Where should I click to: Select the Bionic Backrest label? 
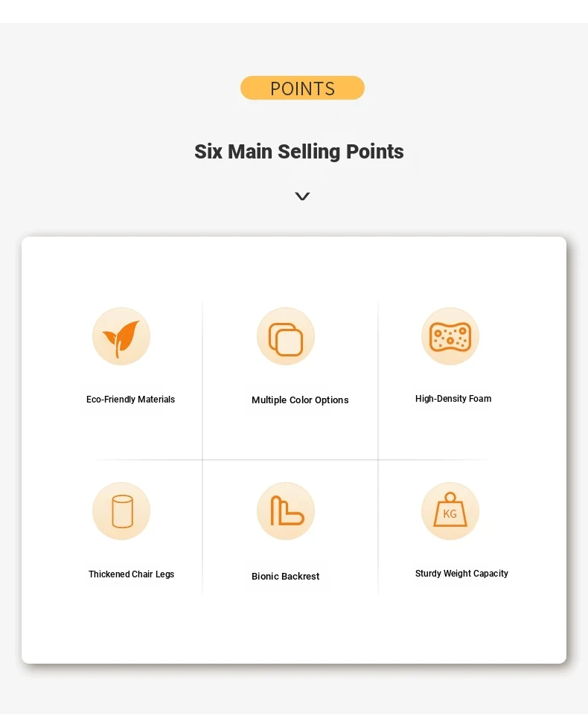pyautogui.click(x=286, y=576)
